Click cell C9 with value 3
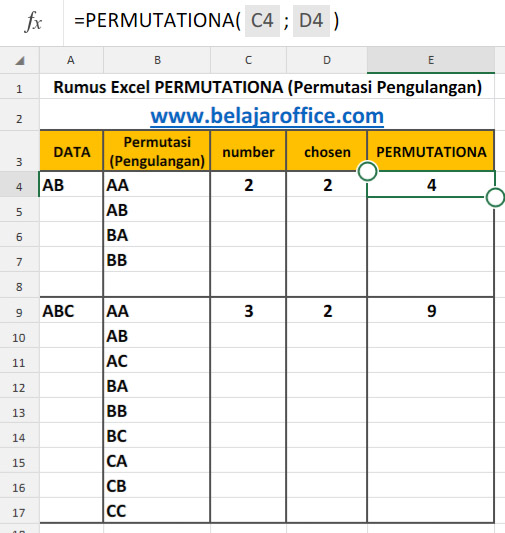The width and height of the screenshot is (505, 533). pos(248,310)
